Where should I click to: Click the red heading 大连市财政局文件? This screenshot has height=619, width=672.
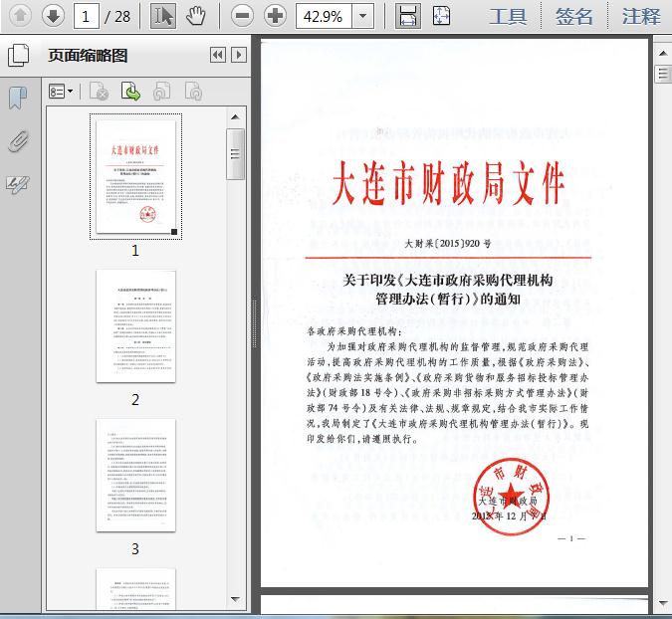pos(448,183)
